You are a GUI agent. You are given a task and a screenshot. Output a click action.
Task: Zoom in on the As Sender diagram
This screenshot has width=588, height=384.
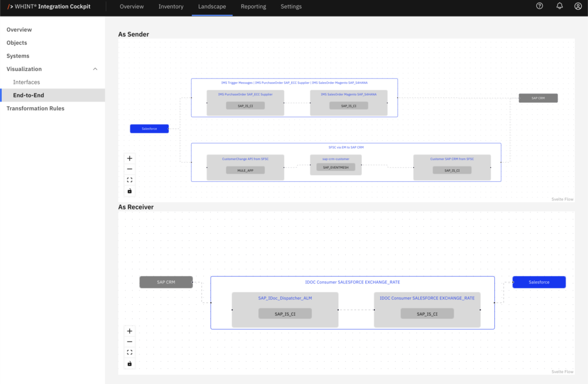130,158
